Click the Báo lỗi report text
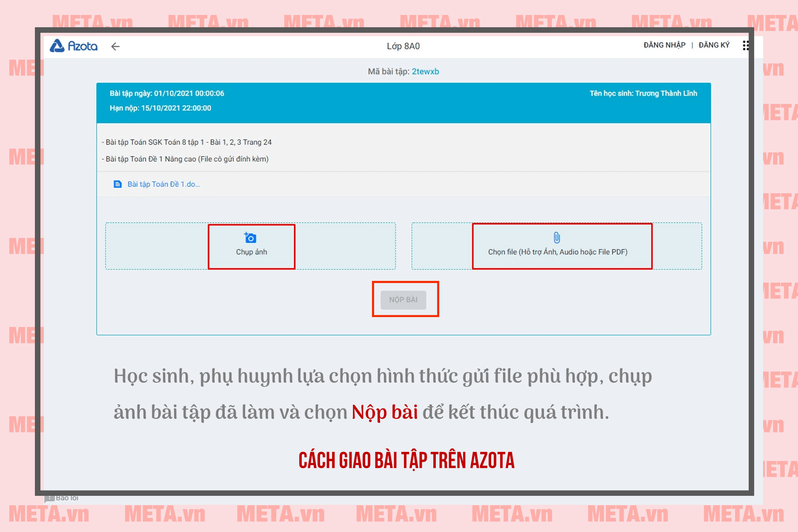Viewport: 798px width, 532px height. pyautogui.click(x=67, y=498)
